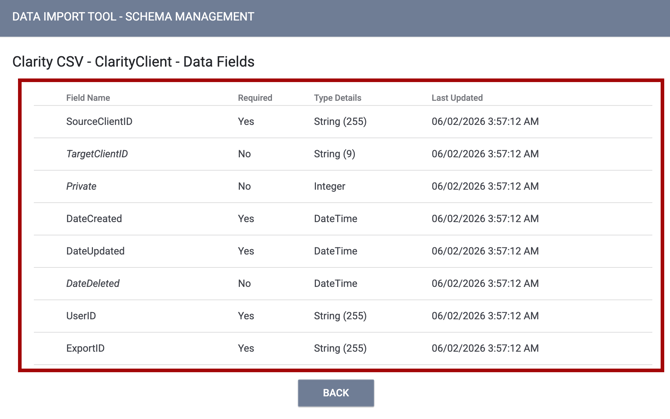670x419 pixels.
Task: Click No required value for Private
Action: 244,186
